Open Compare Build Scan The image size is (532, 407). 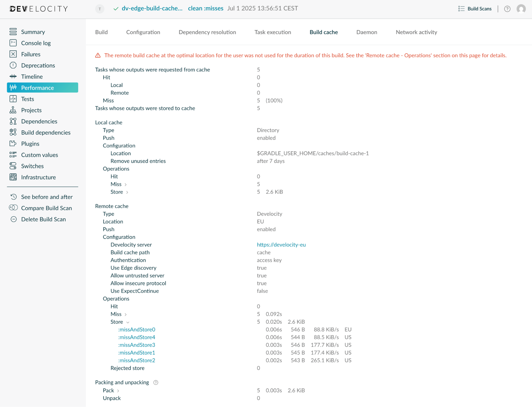[x=46, y=208]
